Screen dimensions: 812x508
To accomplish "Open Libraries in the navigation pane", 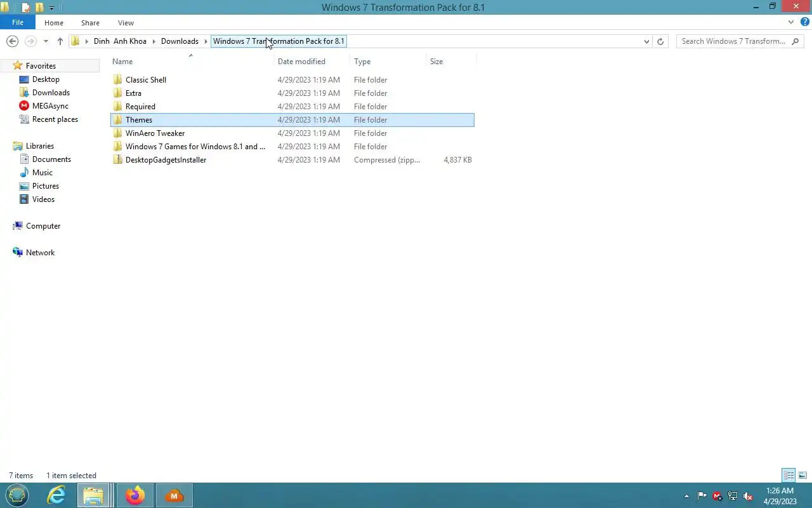I will [x=39, y=146].
